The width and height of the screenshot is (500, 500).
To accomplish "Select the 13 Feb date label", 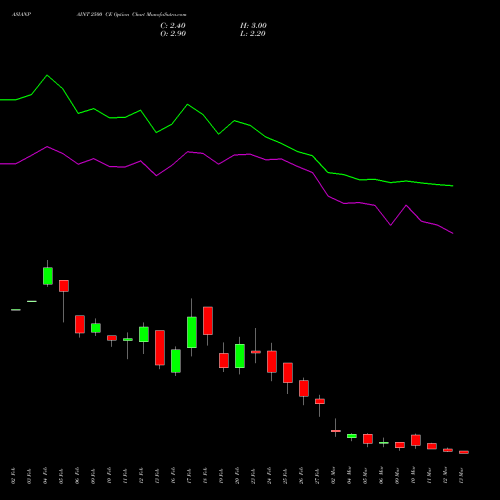I will pos(157,476).
